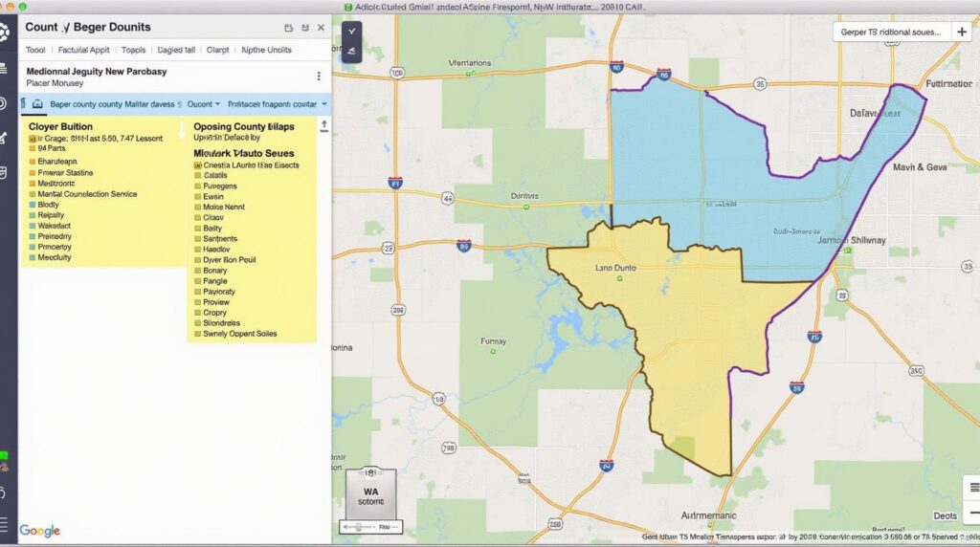Switch to the Toppis tab
The width and height of the screenshot is (980, 547).
tap(133, 50)
